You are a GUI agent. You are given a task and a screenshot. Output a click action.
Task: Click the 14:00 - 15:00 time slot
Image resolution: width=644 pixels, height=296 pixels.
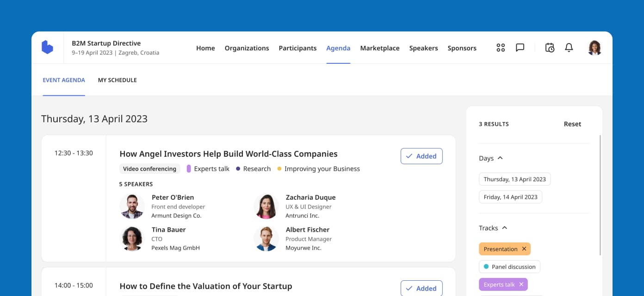pos(74,285)
